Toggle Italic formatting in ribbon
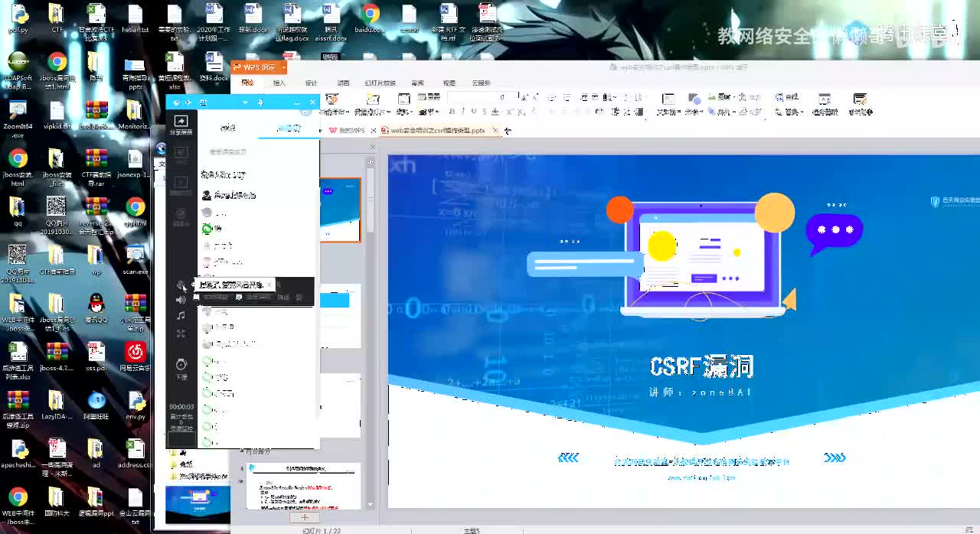The width and height of the screenshot is (980, 534). coord(463,112)
